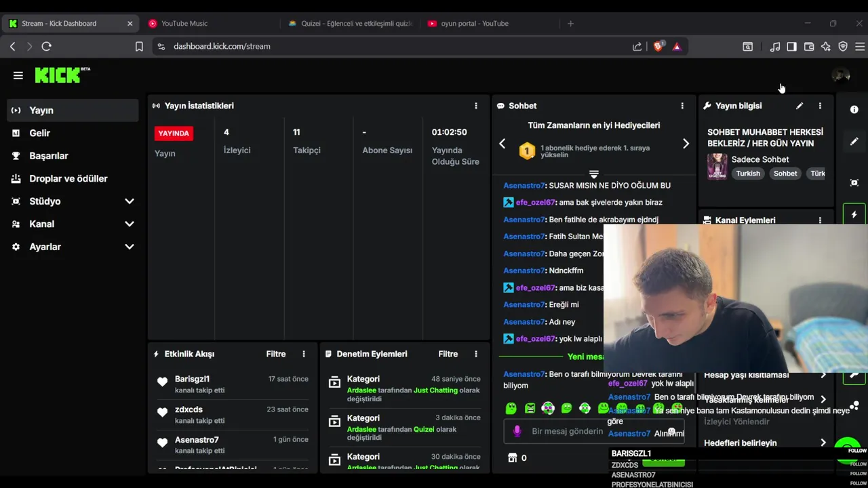
Task: Open browser main menu
Action: pyautogui.click(x=860, y=46)
